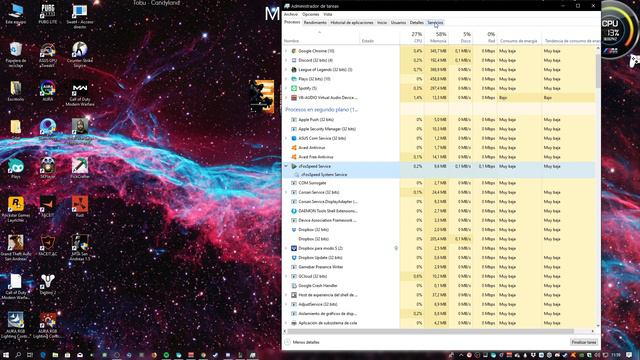Screen dimensions: 640x360
Task: Switch to the Servicios tab
Action: click(x=435, y=22)
